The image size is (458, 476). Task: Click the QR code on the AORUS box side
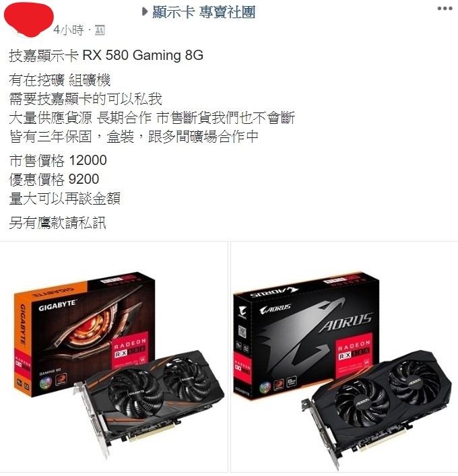[242, 331]
